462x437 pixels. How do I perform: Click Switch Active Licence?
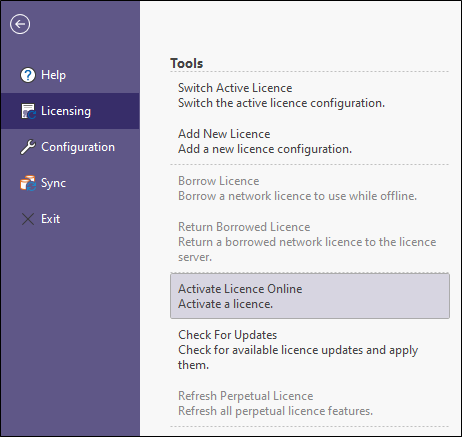pyautogui.click(x=310, y=95)
